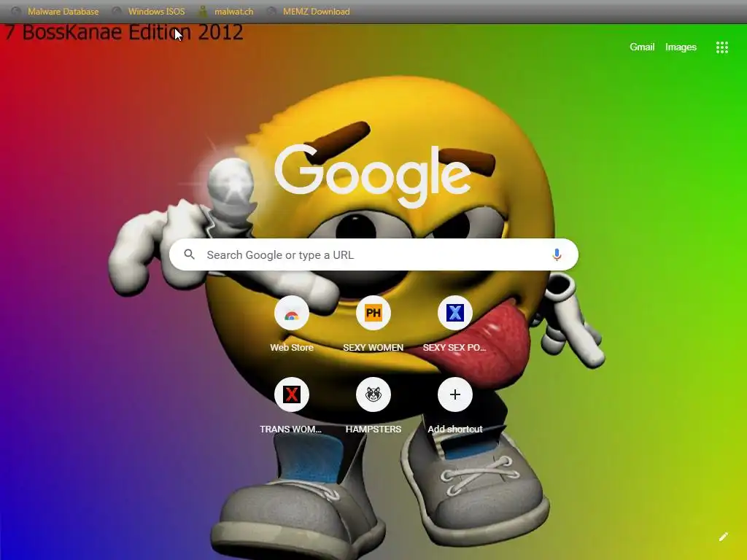747x560 pixels.
Task: Click the Malware Database bookmark favicon
Action: (x=16, y=12)
